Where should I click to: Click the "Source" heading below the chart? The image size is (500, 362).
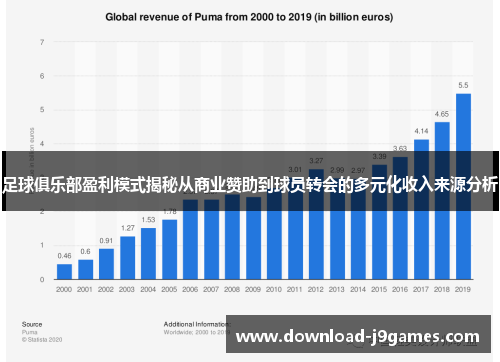32,324
